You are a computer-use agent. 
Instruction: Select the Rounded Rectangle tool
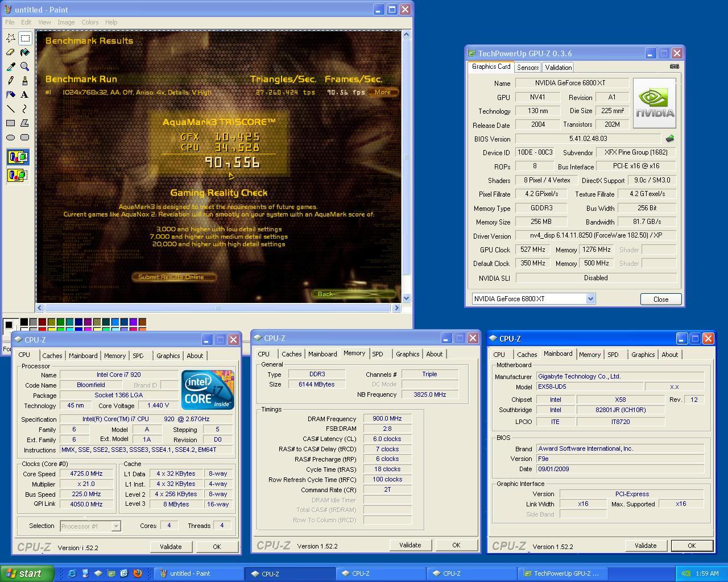[x=25, y=137]
